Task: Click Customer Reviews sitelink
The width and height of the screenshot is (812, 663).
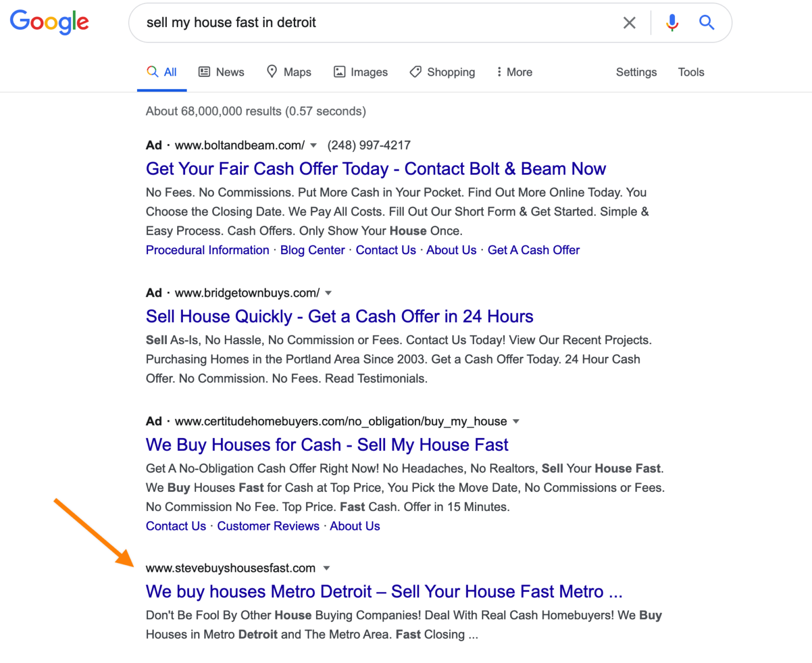Action: (268, 527)
